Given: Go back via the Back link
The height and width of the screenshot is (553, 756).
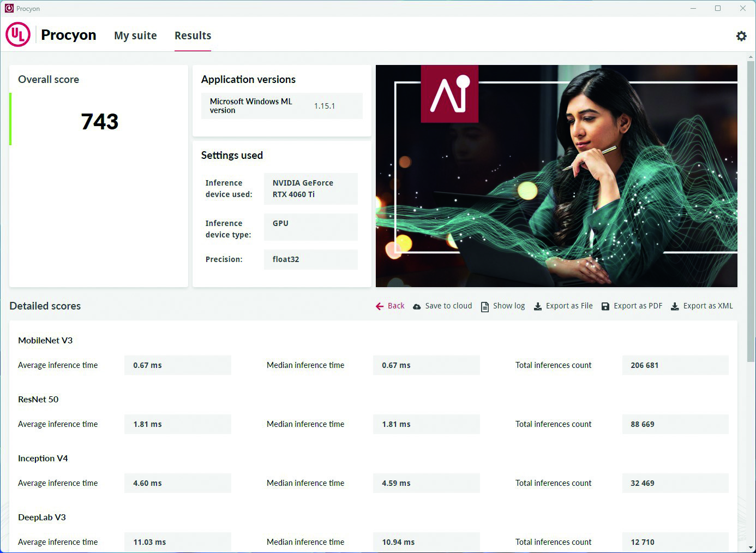Looking at the screenshot, I should pos(396,306).
